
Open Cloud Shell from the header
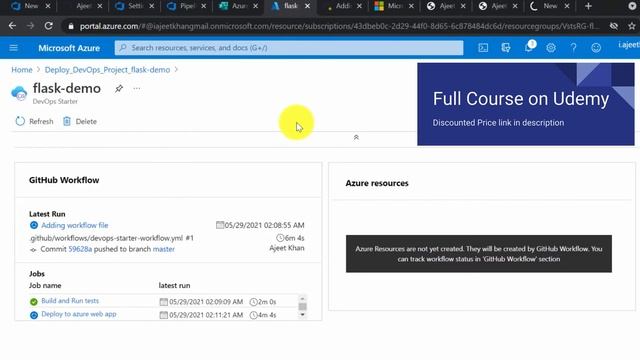483,48
